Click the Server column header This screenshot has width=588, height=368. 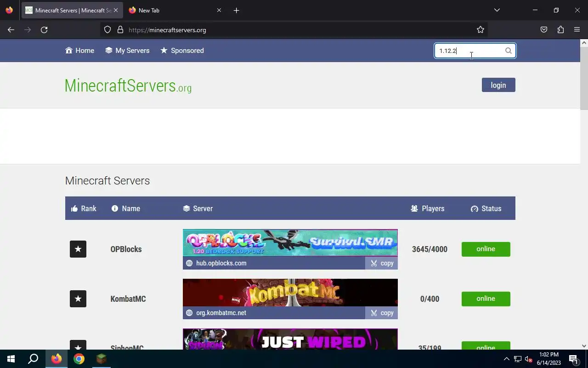[198, 208]
